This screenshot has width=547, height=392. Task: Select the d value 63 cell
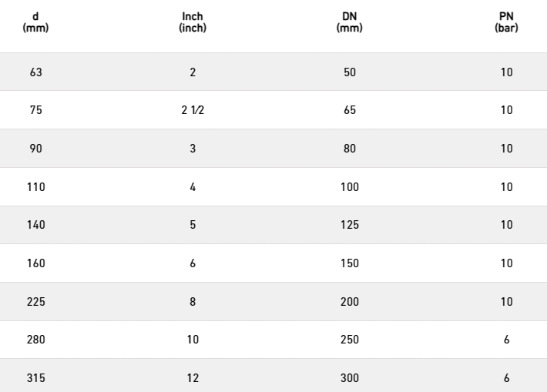pyautogui.click(x=36, y=72)
